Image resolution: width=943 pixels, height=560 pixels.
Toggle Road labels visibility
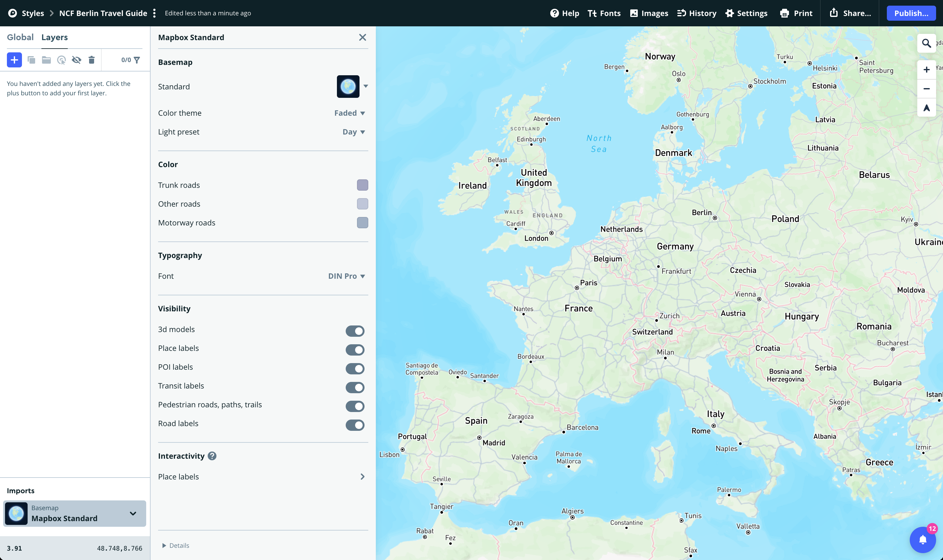tap(355, 425)
